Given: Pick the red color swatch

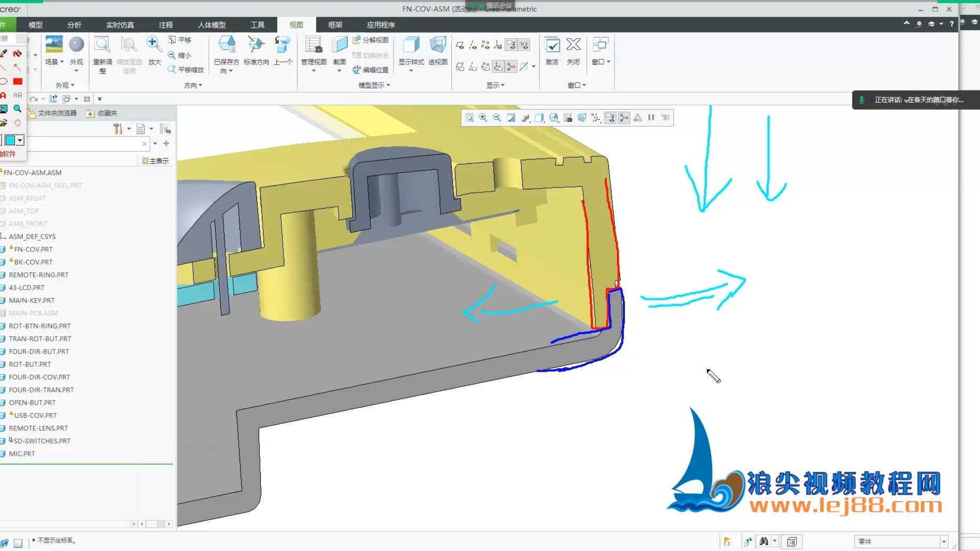Looking at the screenshot, I should click(18, 81).
